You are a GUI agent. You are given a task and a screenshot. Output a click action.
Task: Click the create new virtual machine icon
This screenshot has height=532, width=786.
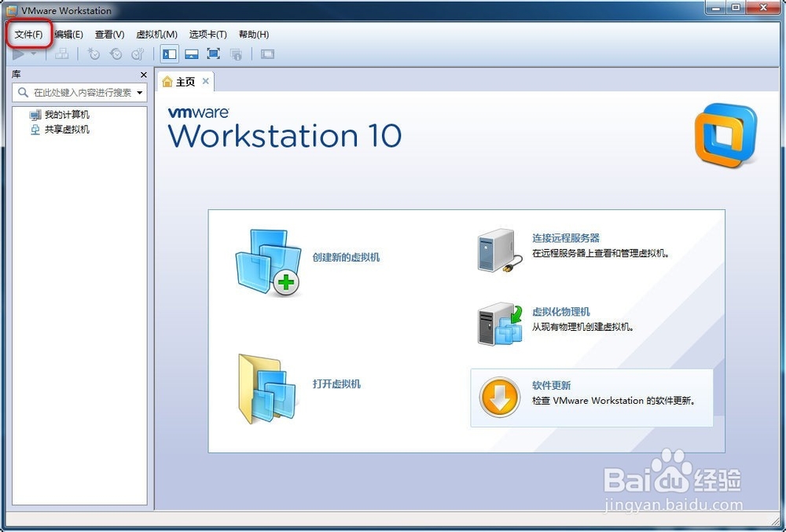[x=269, y=262]
